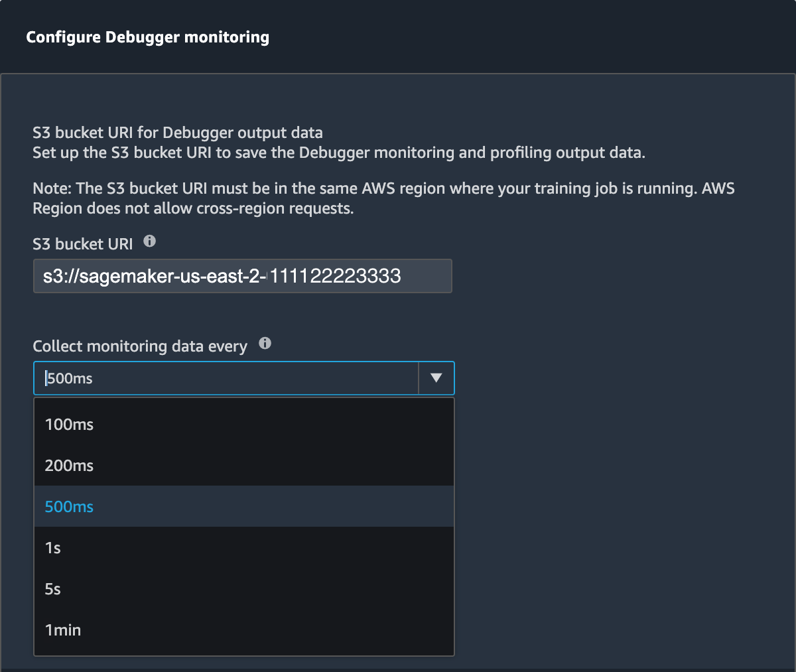Expand the Collect monitoring data every combo box
This screenshot has height=672, width=796.
click(x=436, y=377)
